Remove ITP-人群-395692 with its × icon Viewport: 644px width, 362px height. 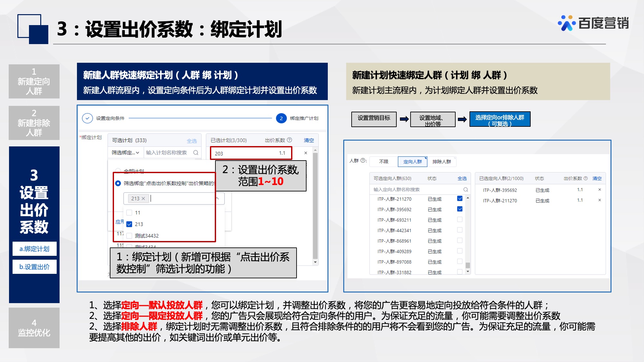(x=599, y=190)
